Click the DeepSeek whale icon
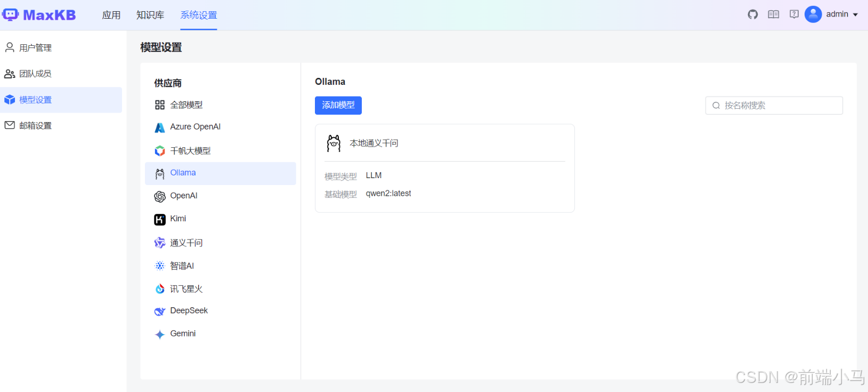This screenshot has width=868, height=392. pos(160,311)
